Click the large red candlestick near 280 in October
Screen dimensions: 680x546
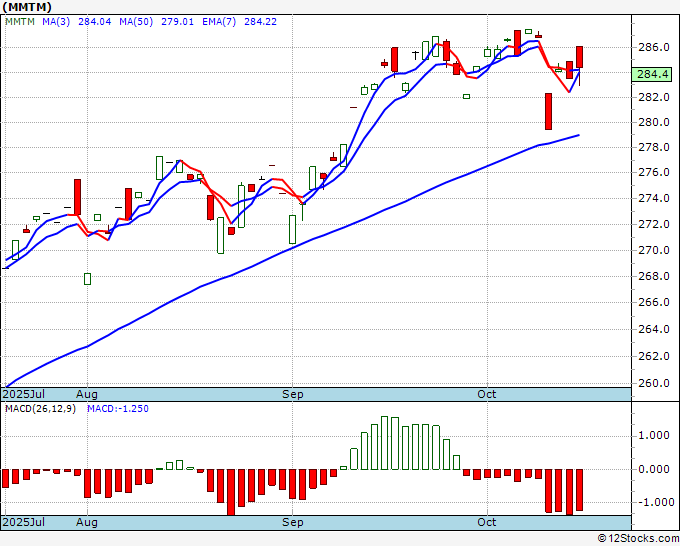(x=549, y=111)
